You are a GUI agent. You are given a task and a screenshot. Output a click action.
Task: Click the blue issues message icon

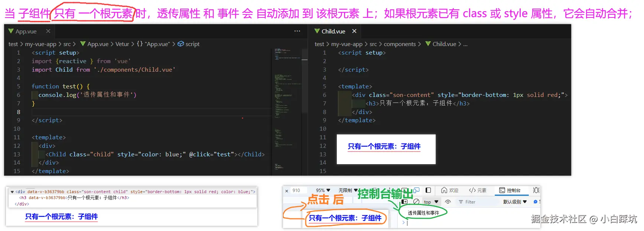535,202
